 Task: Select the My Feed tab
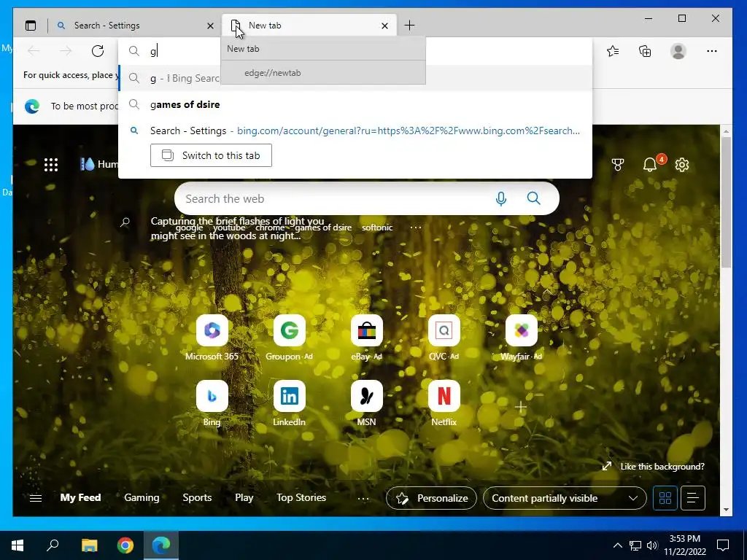tap(80, 497)
